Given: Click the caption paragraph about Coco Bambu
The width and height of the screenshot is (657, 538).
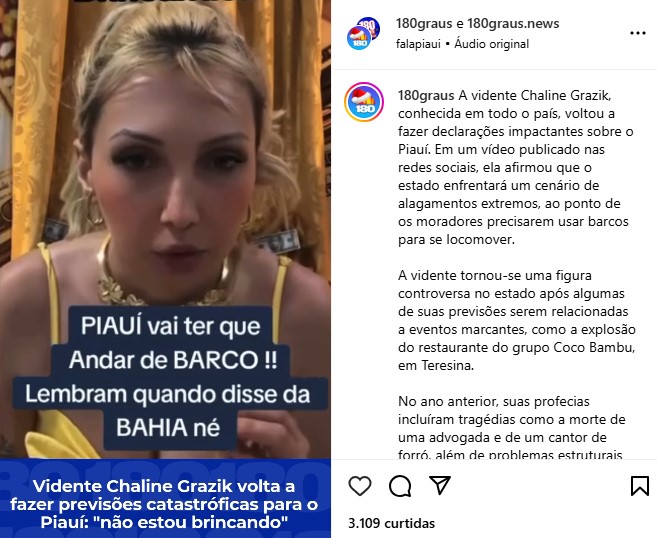Looking at the screenshot, I should click(517, 321).
